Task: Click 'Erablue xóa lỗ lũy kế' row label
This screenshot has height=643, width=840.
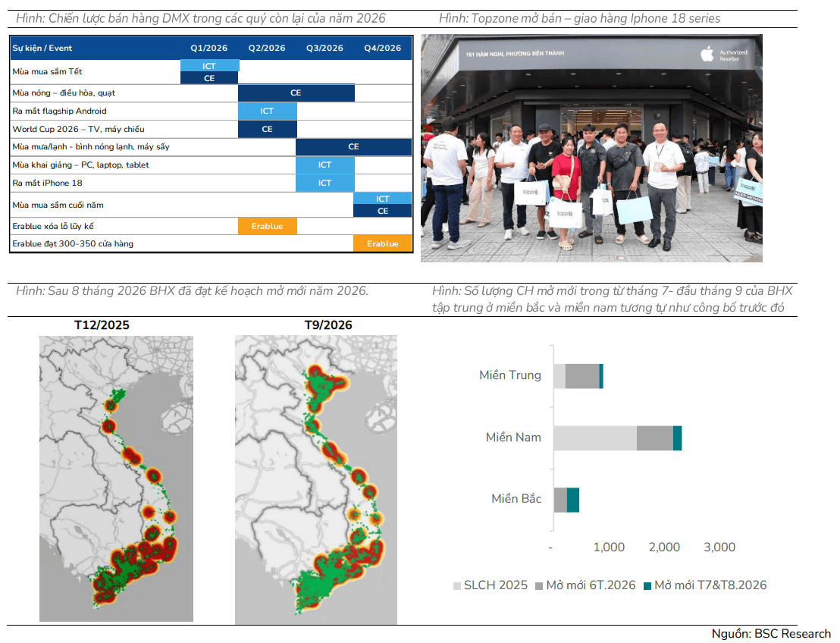Action: (x=53, y=226)
